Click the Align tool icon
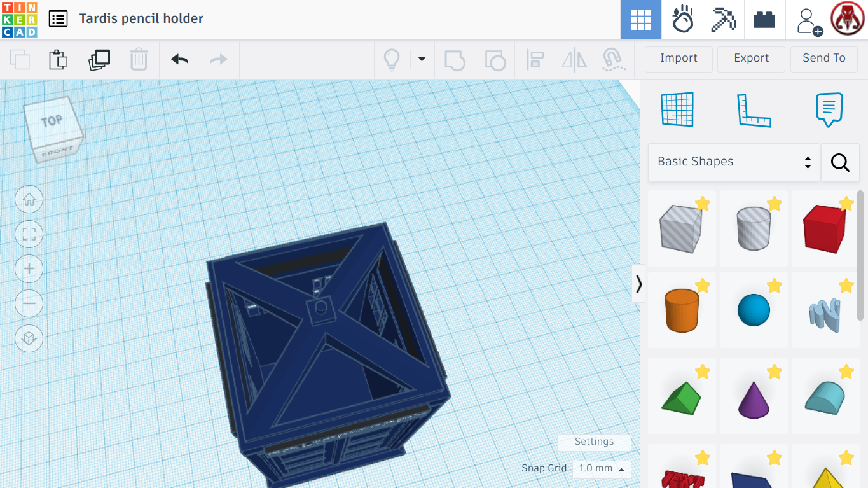868x488 pixels. tap(535, 60)
